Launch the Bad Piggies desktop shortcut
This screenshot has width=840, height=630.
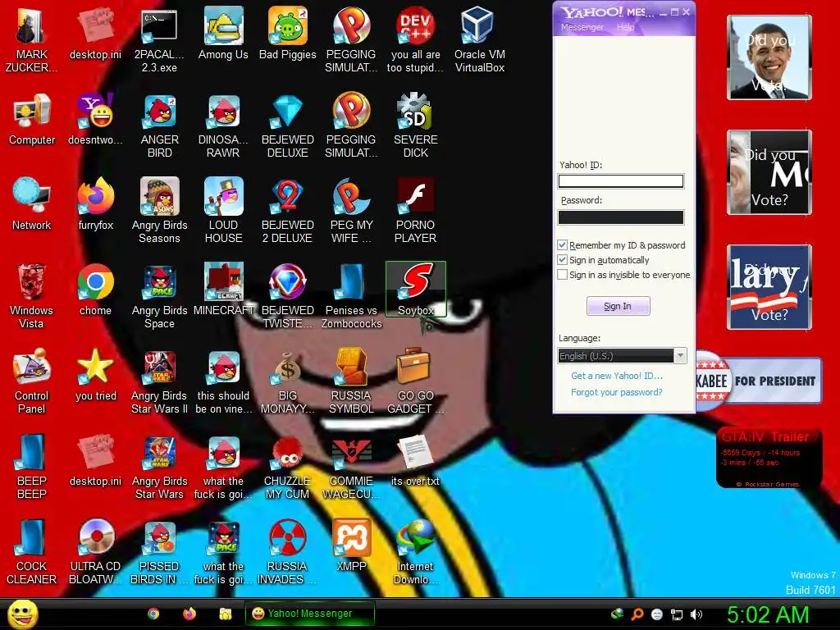click(x=288, y=34)
